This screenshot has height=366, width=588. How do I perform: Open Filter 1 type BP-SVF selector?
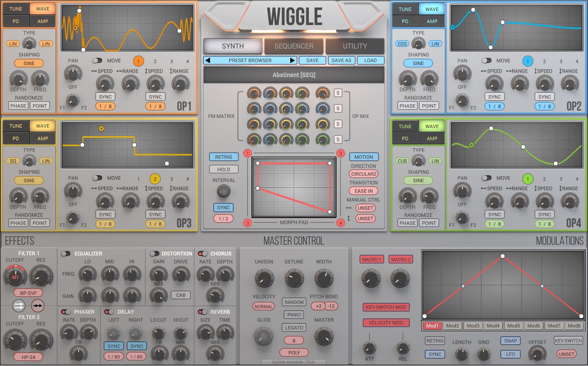click(x=28, y=293)
